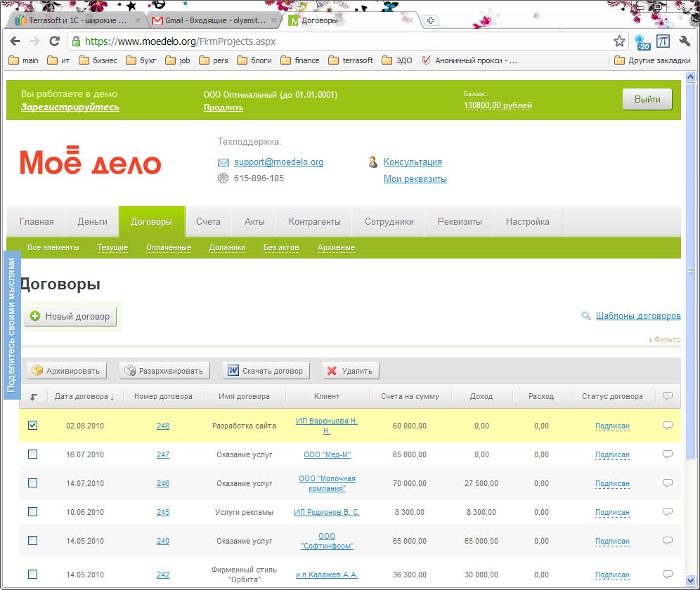Uncheck the checkbox for contract 248
Image resolution: width=700 pixels, height=590 pixels.
33,426
